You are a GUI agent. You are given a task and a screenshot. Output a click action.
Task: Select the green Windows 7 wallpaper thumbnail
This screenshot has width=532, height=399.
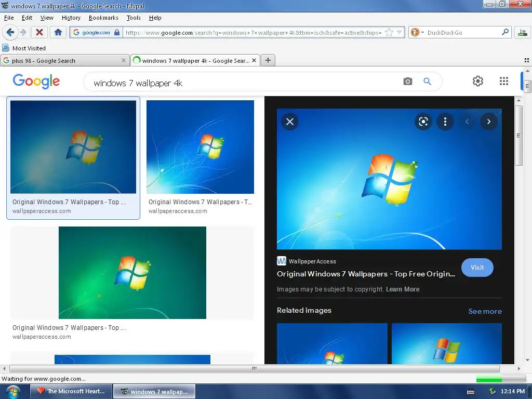132,272
